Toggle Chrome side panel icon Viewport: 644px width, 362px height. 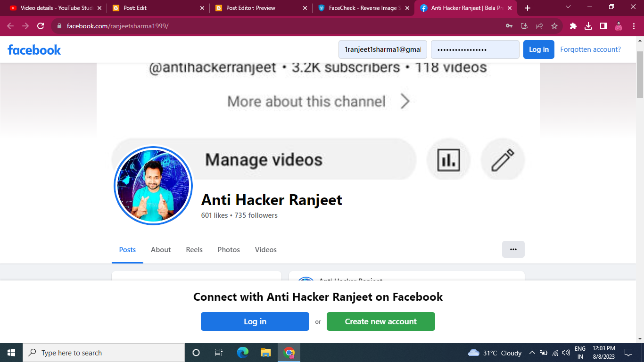click(603, 26)
